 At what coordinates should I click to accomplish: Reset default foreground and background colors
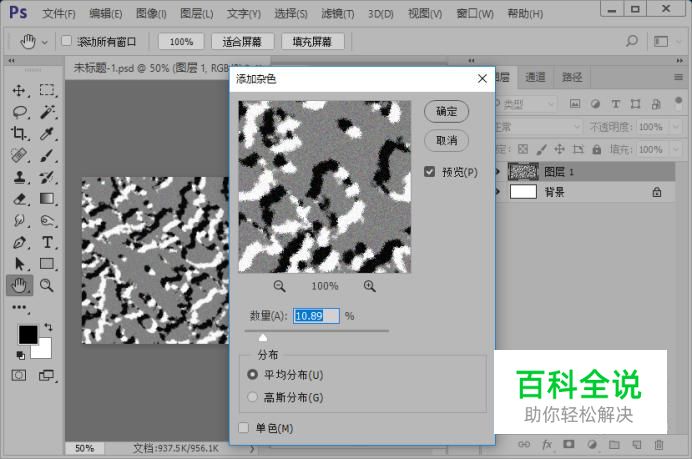(20, 355)
